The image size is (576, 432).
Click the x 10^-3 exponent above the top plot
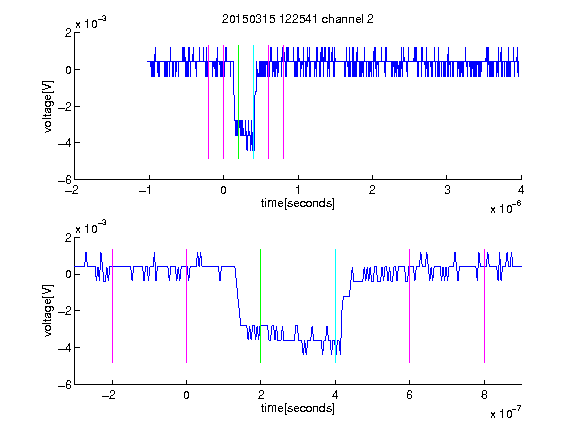pyautogui.click(x=91, y=22)
